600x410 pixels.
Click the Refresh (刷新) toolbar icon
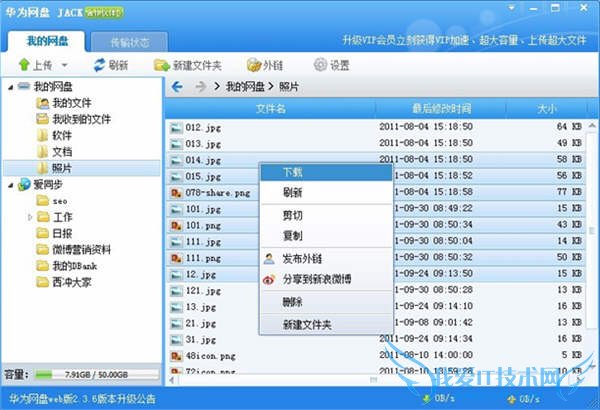[x=99, y=65]
